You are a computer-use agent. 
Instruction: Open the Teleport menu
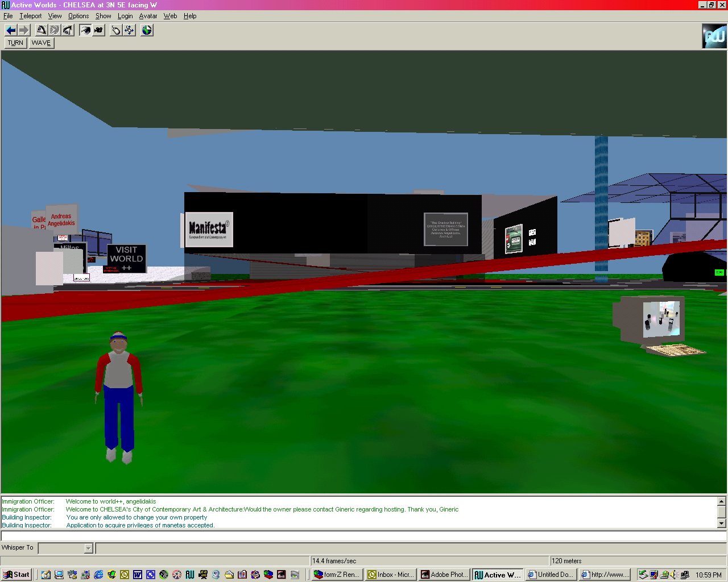coord(31,16)
